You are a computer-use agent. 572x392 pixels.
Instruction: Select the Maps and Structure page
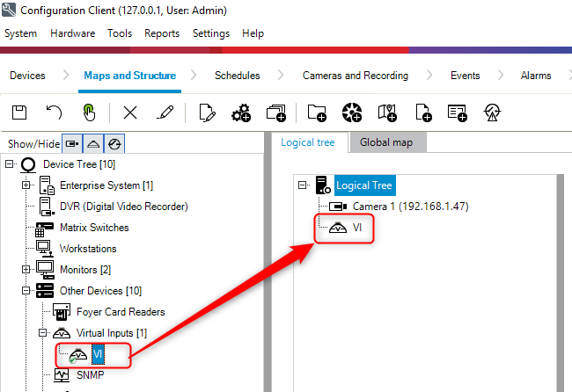click(x=130, y=76)
